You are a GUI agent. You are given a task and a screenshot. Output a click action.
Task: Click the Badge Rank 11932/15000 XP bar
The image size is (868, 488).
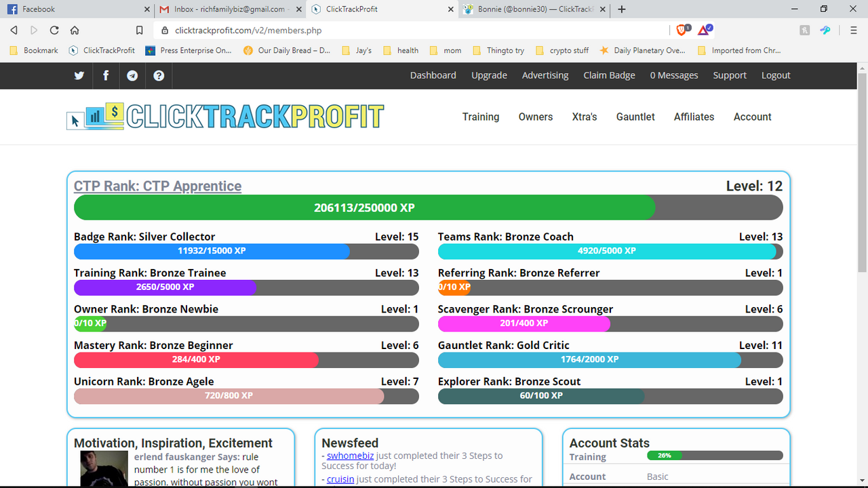[246, 251]
